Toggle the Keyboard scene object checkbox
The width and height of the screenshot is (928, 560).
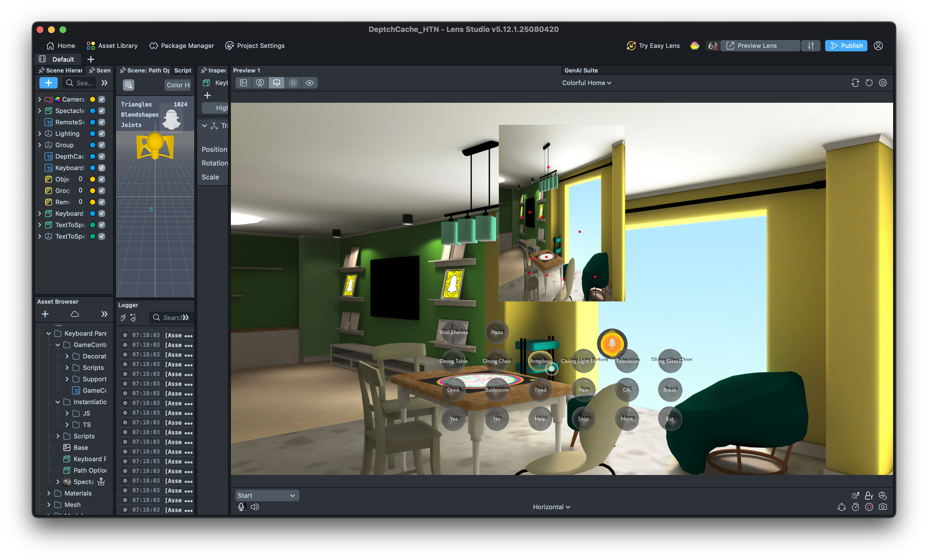(102, 213)
